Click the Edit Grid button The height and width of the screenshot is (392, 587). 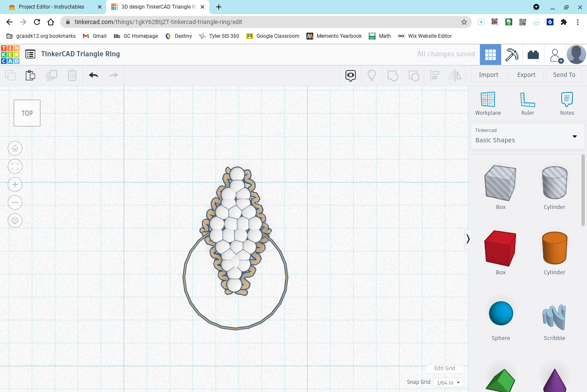pos(445,368)
